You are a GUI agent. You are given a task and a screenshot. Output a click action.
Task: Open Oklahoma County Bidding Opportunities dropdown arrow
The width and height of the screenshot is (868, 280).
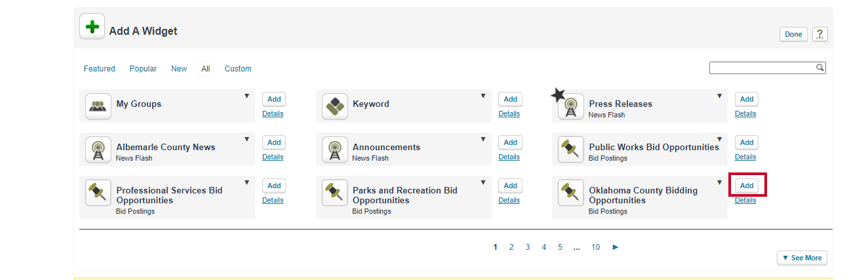click(719, 183)
